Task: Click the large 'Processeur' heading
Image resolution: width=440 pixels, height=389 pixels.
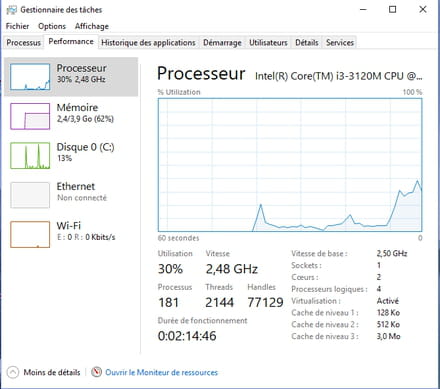Action: (201, 73)
